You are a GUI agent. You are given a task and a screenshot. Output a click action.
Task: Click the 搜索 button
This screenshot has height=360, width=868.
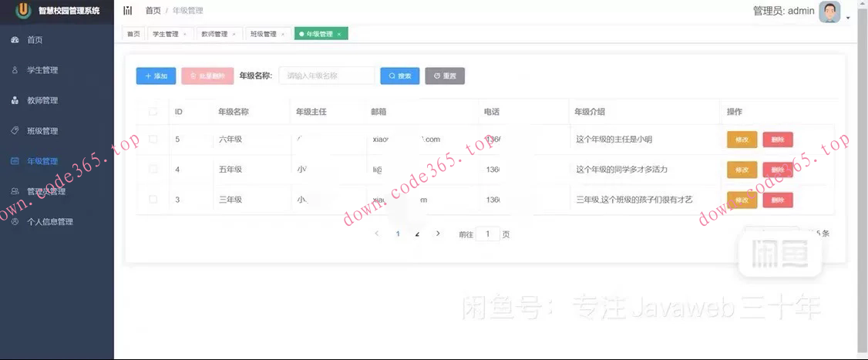point(399,76)
